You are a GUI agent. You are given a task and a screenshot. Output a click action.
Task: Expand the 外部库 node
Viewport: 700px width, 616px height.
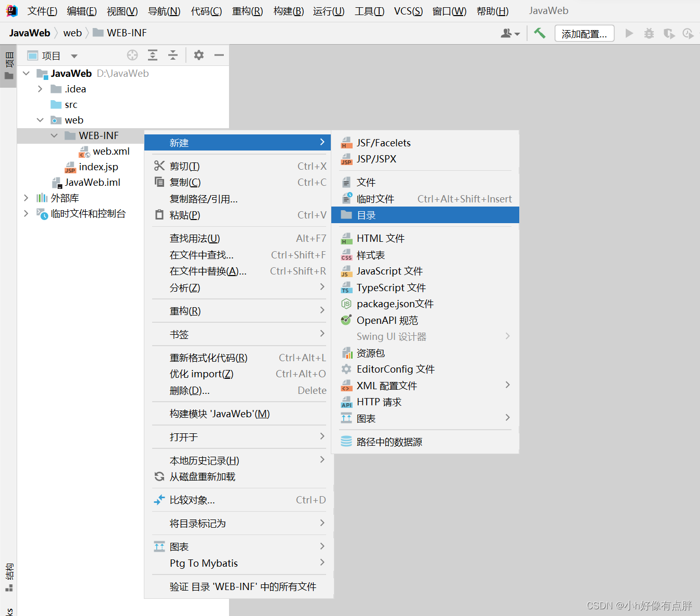[26, 198]
